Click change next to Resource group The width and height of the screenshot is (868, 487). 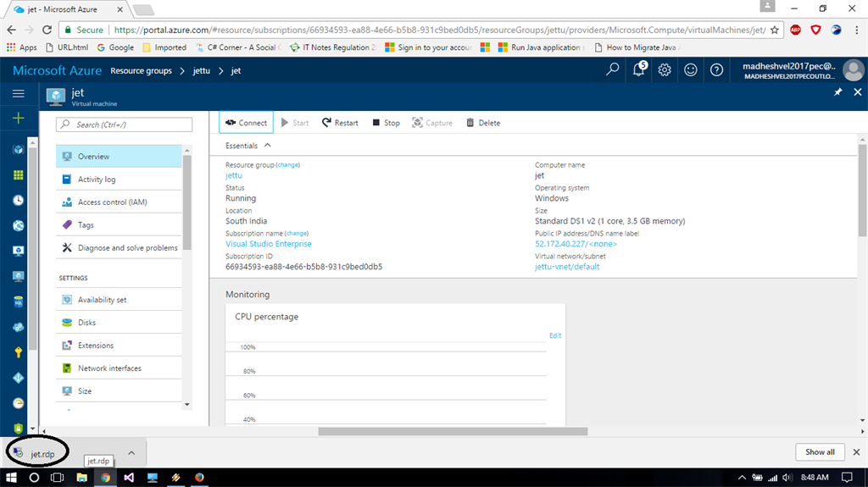[x=288, y=165]
